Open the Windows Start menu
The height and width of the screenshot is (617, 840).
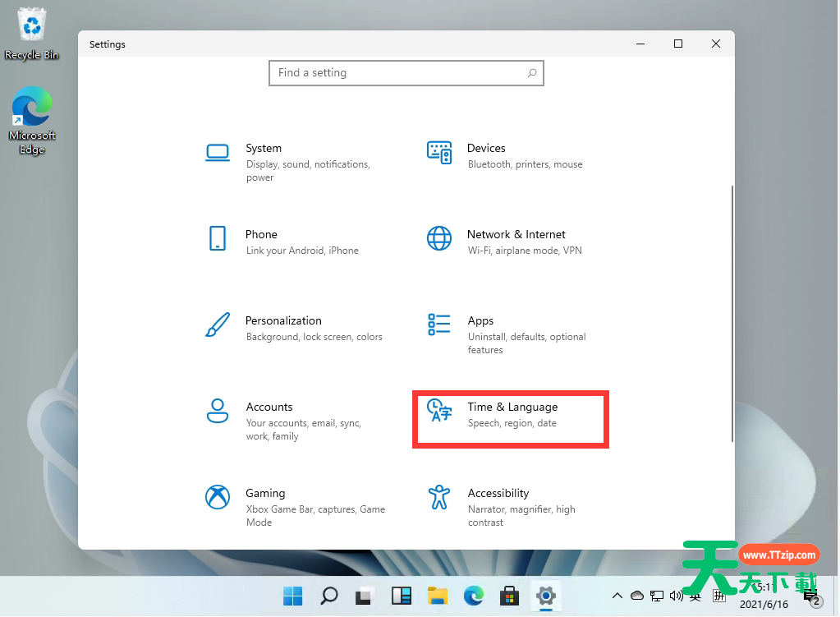click(x=292, y=595)
